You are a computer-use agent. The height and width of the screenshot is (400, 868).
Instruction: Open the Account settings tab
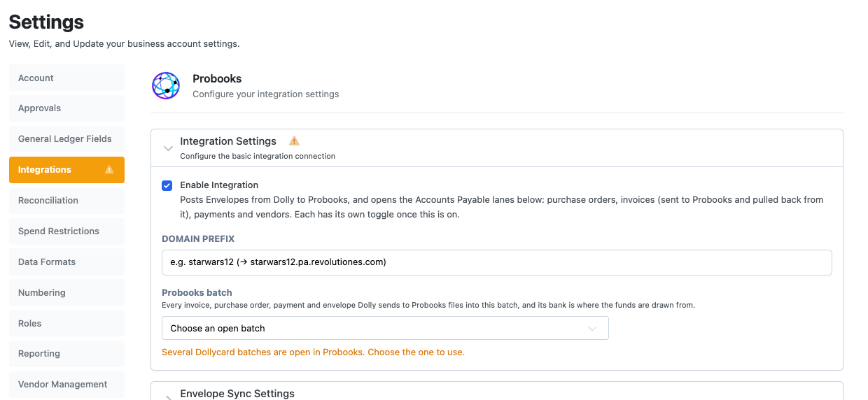click(x=66, y=78)
